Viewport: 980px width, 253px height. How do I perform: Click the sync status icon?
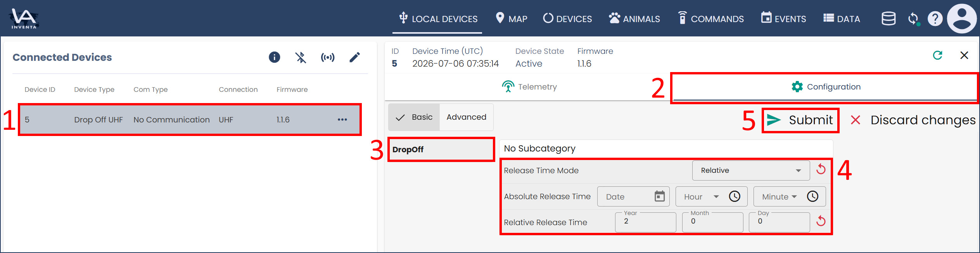(914, 19)
